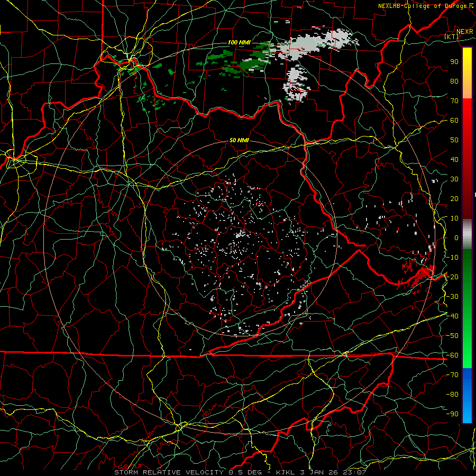Screen dimensions: 476x476
Task: Click the -10 scale label
Action: (x=452, y=258)
